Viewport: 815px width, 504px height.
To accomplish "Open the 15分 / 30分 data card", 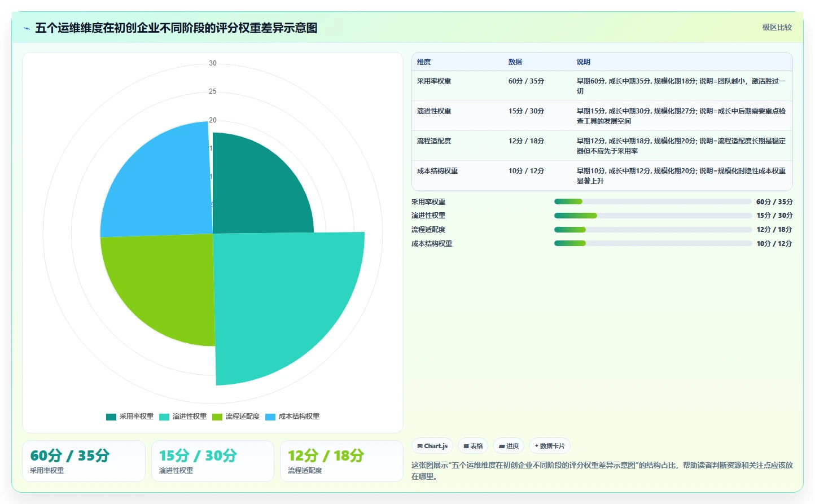I will (213, 461).
